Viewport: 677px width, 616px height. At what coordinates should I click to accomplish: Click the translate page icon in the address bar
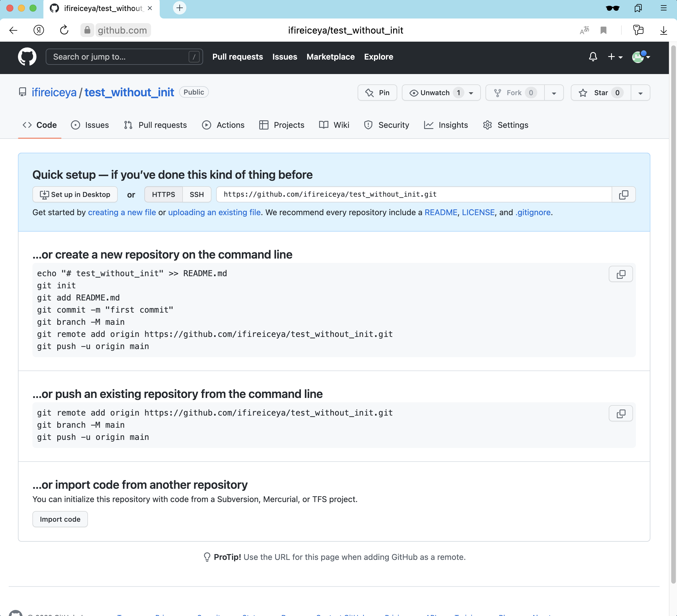click(x=584, y=31)
